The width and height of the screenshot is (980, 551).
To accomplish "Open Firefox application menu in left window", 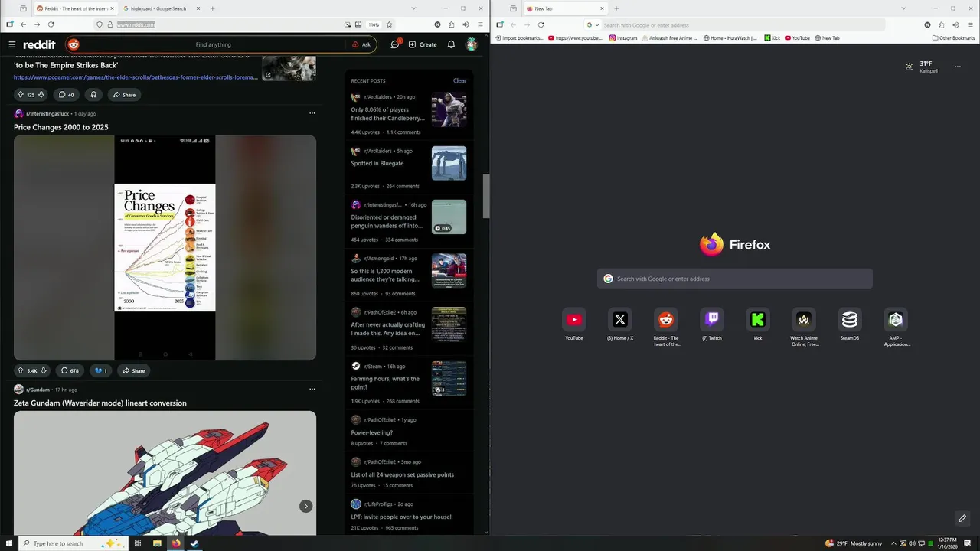I will click(x=479, y=24).
